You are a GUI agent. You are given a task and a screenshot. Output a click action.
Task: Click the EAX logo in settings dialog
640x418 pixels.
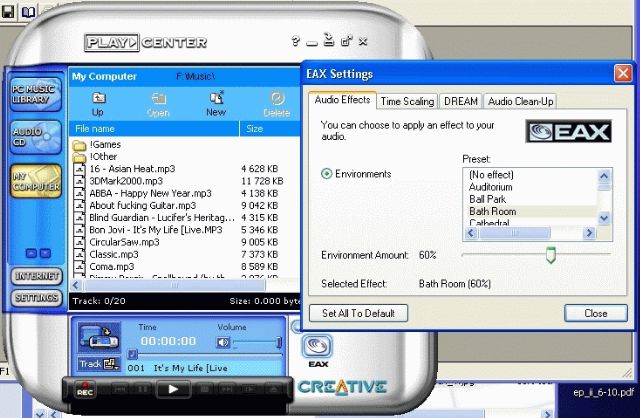point(569,131)
